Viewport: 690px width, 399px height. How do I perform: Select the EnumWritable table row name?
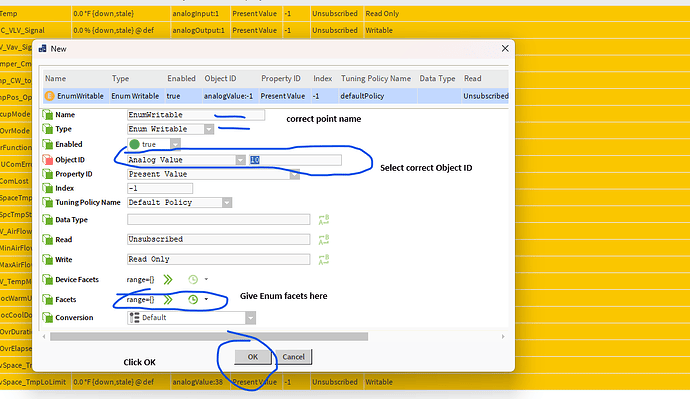click(x=80, y=96)
